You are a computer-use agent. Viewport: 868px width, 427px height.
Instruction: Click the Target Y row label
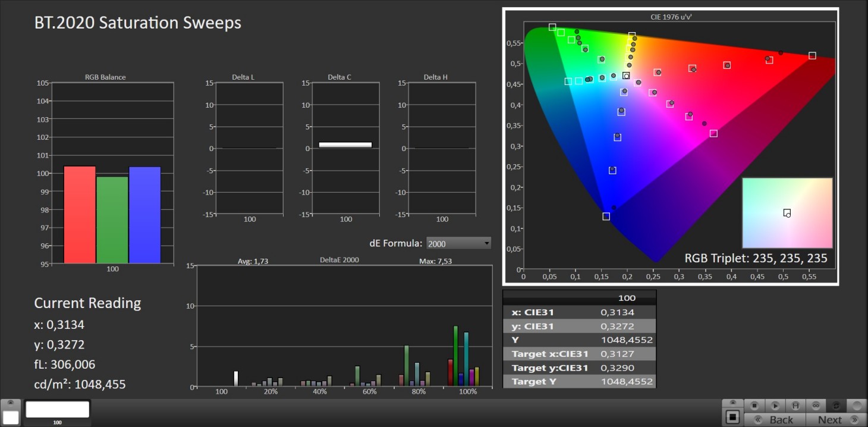click(534, 381)
